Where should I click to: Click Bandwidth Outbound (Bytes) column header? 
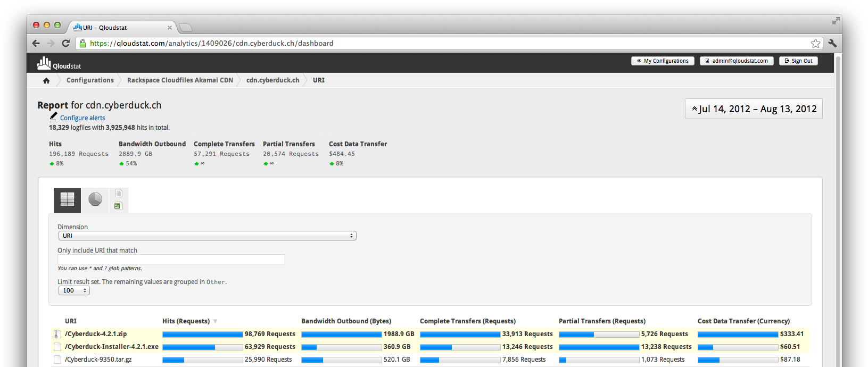346,321
